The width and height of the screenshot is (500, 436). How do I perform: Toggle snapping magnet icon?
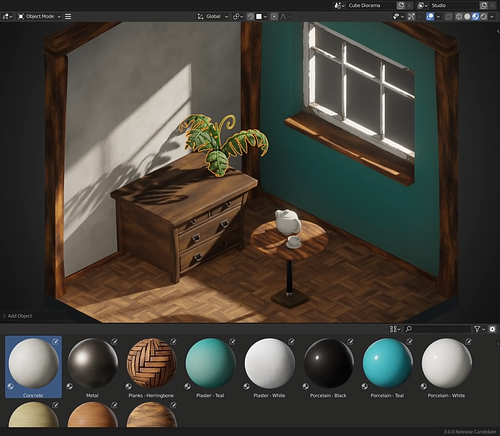(251, 16)
